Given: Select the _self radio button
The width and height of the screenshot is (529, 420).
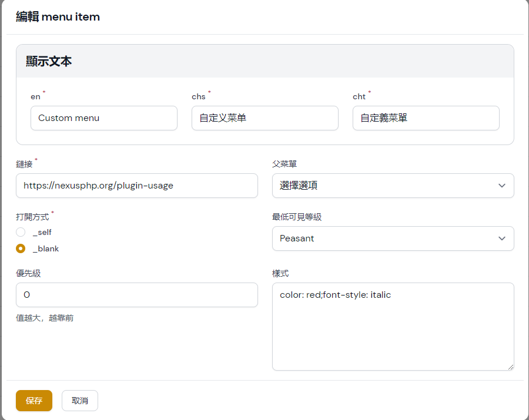Looking at the screenshot, I should 21,232.
